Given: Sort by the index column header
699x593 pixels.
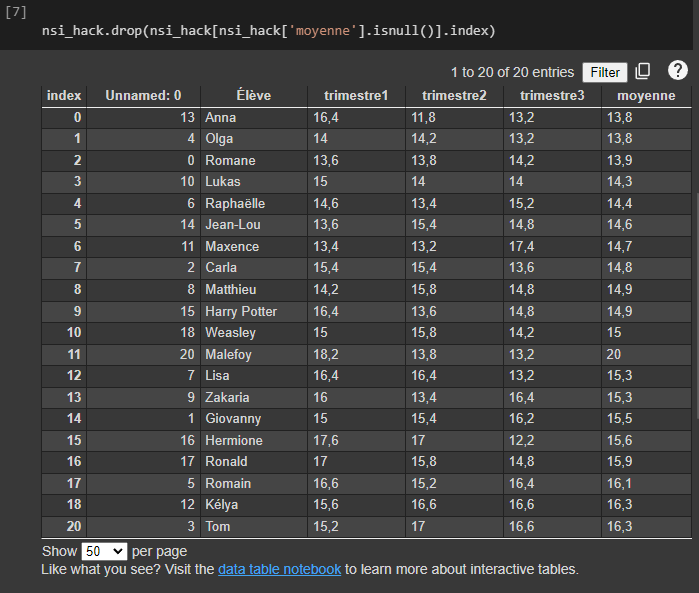Looking at the screenshot, I should tap(64, 96).
